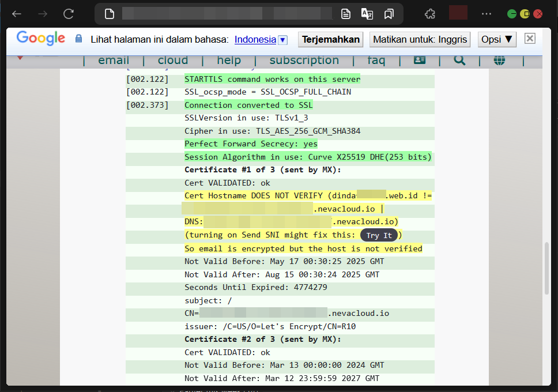
Task: Click 'SSLVersion in use: TLSv1_3'
Action: click(x=246, y=118)
